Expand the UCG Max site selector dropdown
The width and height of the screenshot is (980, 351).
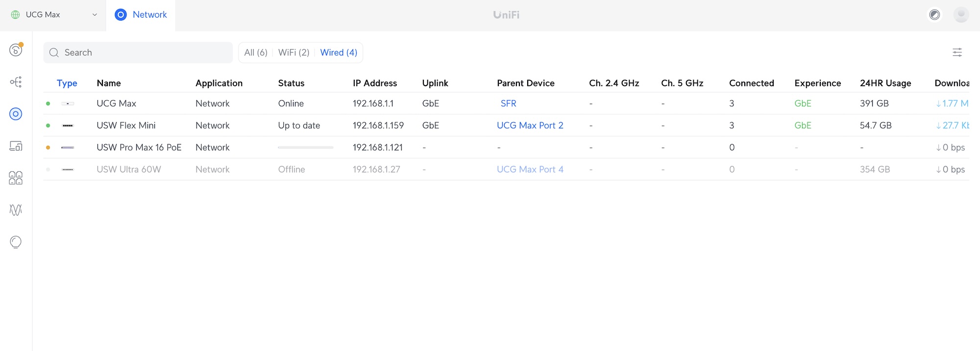[54, 15]
